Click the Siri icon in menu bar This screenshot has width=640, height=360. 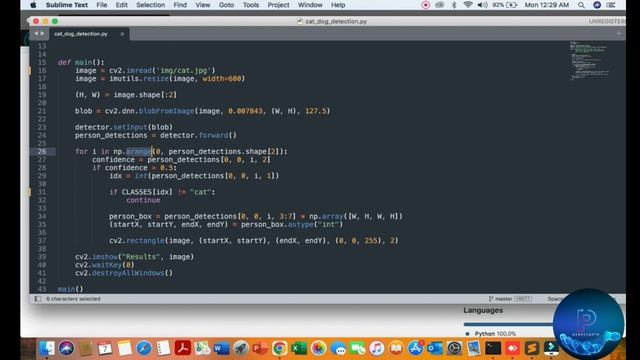click(597, 5)
